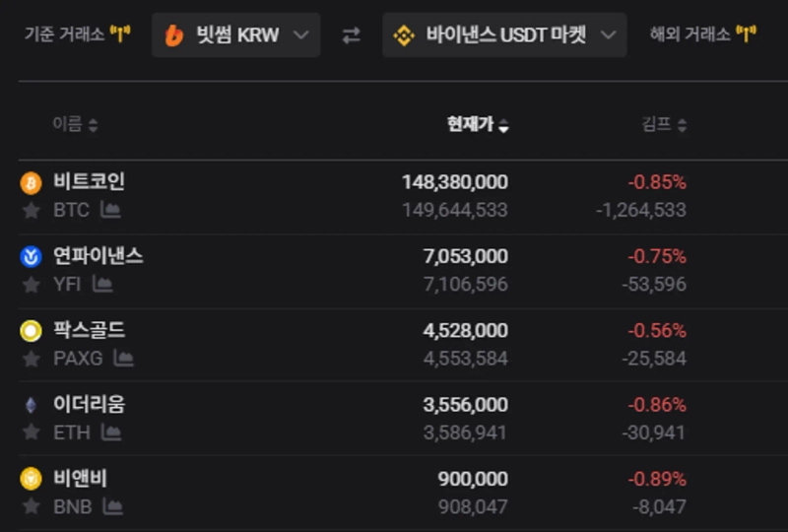Toggle the favorite star for BTC
Screen dimensions: 788x532
32,210
